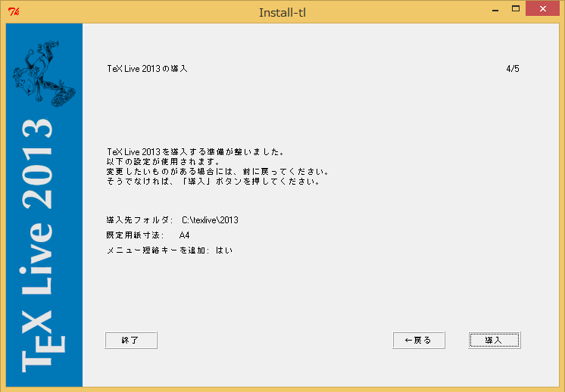Click the install path C:\texlive\2013
Image resolution: width=565 pixels, height=392 pixels.
(x=210, y=220)
